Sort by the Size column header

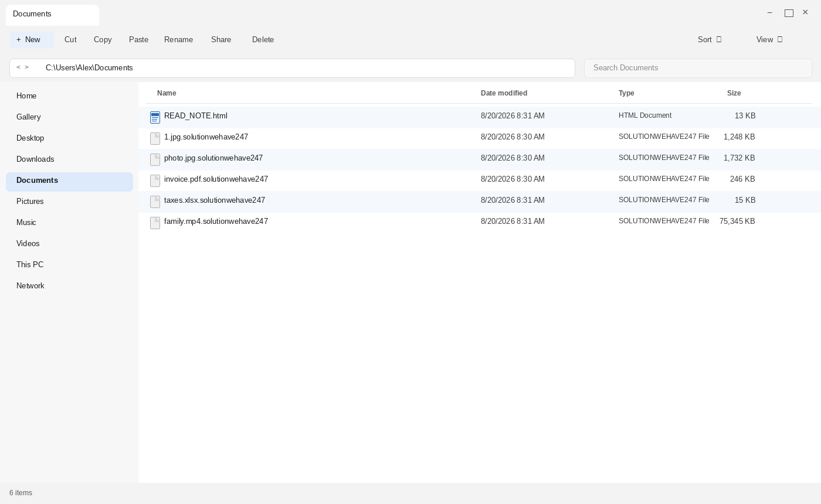(x=734, y=93)
